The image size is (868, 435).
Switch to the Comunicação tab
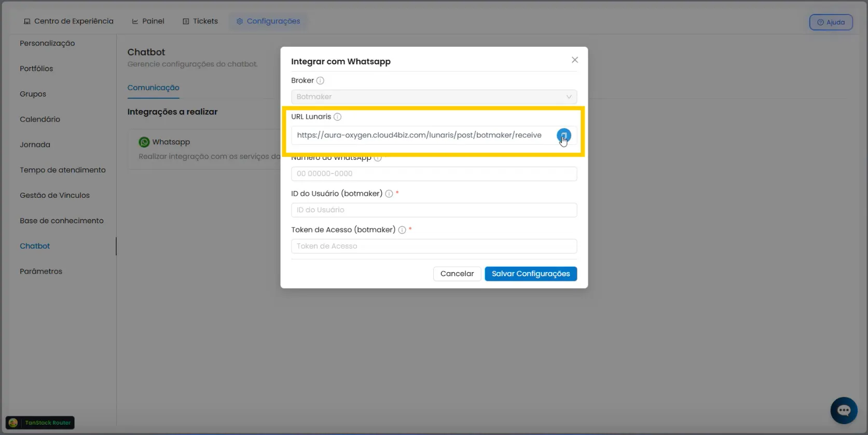154,88
